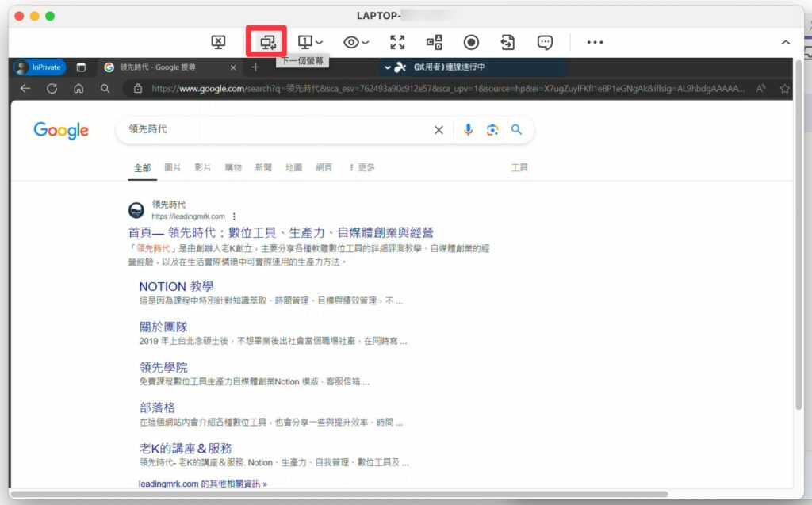Click the disconnect session monitor icon
The width and height of the screenshot is (812, 505).
(x=218, y=42)
